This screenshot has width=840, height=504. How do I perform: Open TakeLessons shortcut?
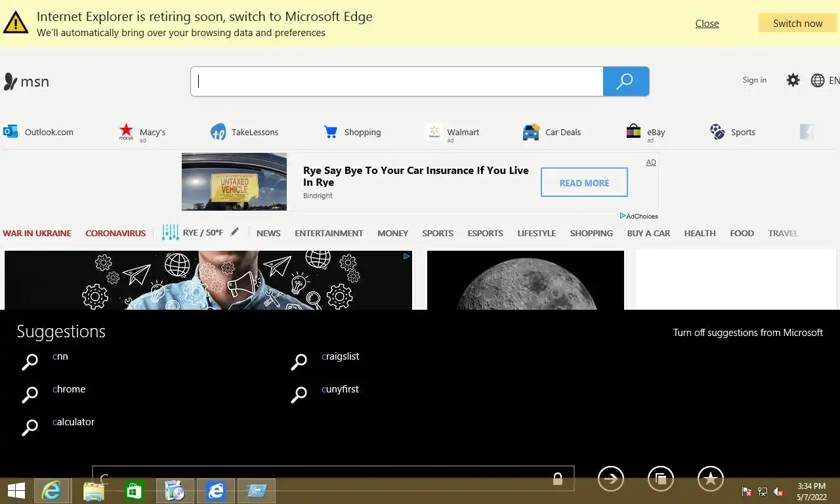click(x=245, y=132)
